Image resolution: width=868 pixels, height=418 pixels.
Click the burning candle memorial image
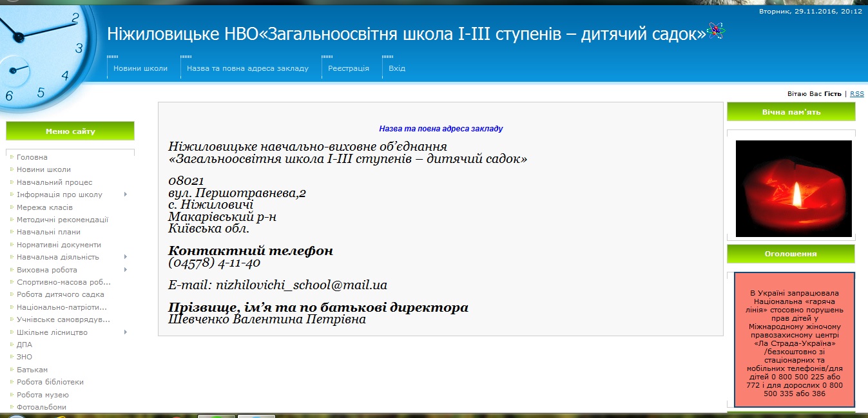pyautogui.click(x=793, y=189)
